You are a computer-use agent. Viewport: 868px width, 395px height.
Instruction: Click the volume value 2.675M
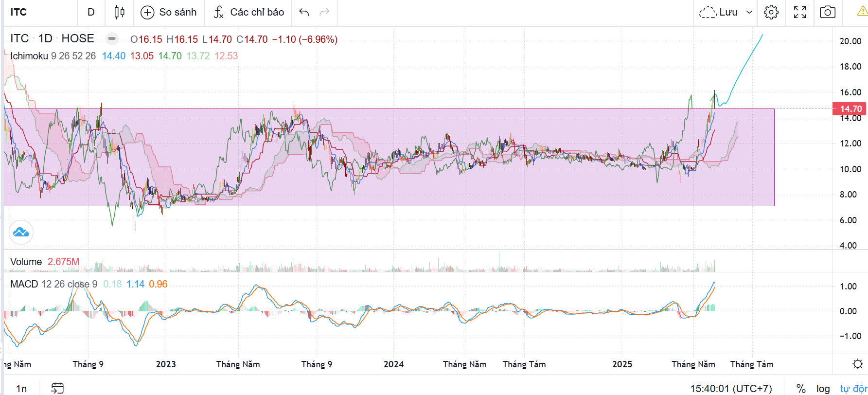(x=63, y=262)
